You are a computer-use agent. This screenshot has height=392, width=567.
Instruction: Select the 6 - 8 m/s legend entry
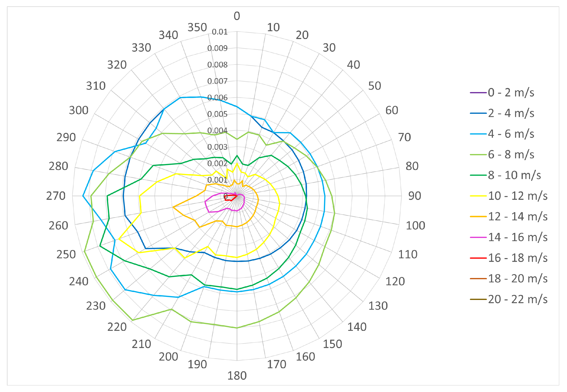pyautogui.click(x=511, y=155)
